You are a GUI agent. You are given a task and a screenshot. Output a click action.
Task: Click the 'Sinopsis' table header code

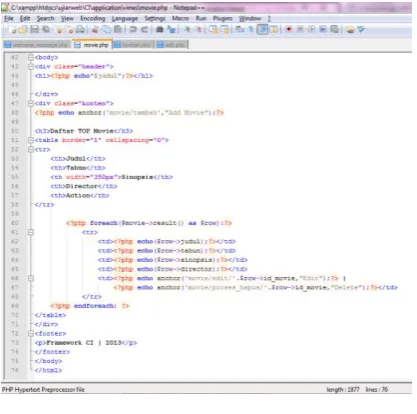[137, 177]
